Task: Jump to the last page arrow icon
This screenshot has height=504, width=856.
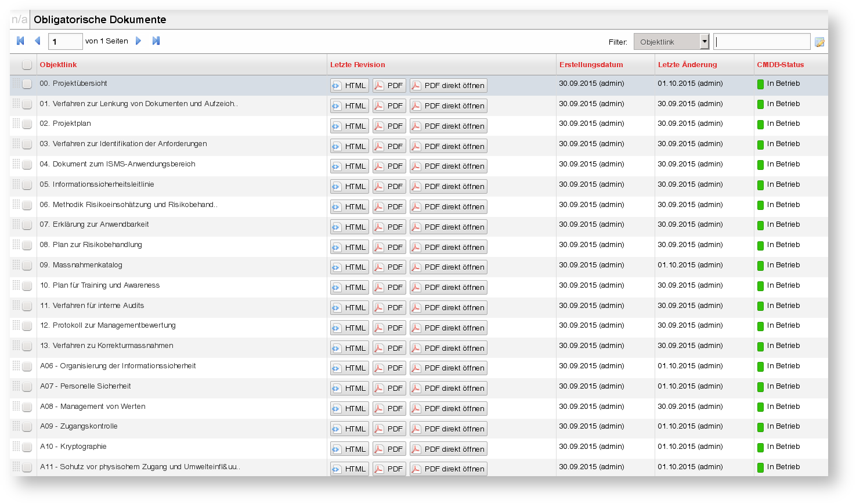Action: (156, 41)
